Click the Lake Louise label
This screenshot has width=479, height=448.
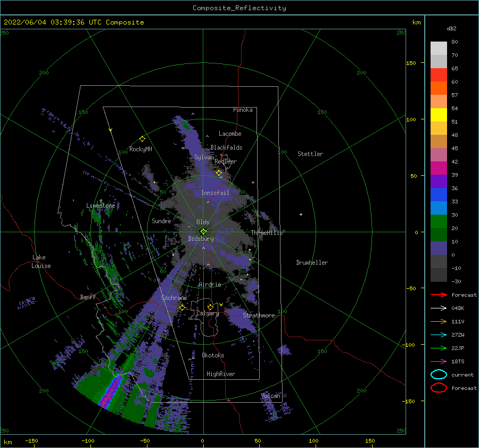tap(41, 262)
